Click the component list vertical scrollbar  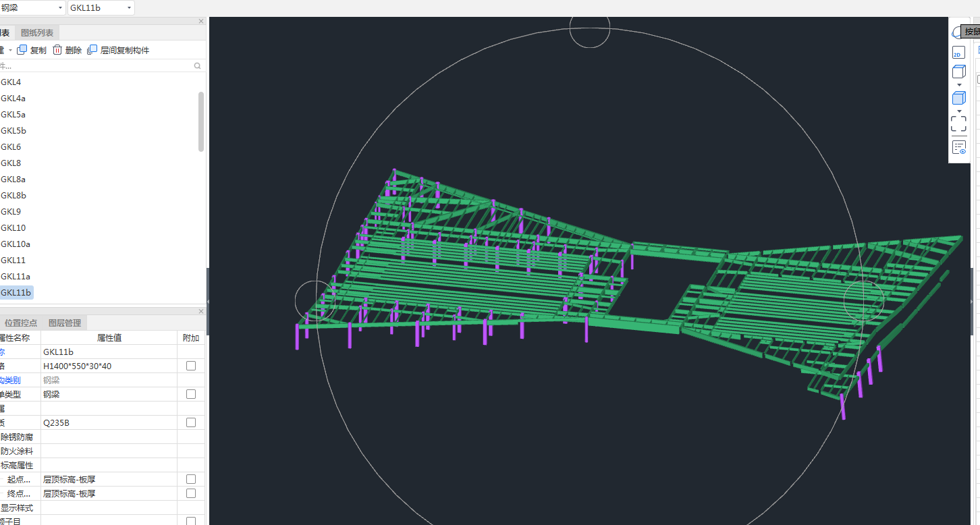[x=201, y=121]
